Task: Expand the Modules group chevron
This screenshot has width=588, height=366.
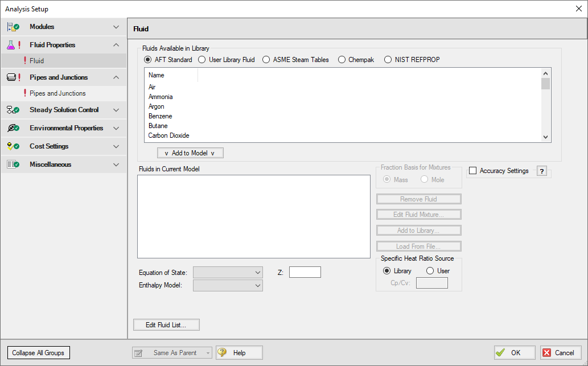Action: coord(116,27)
